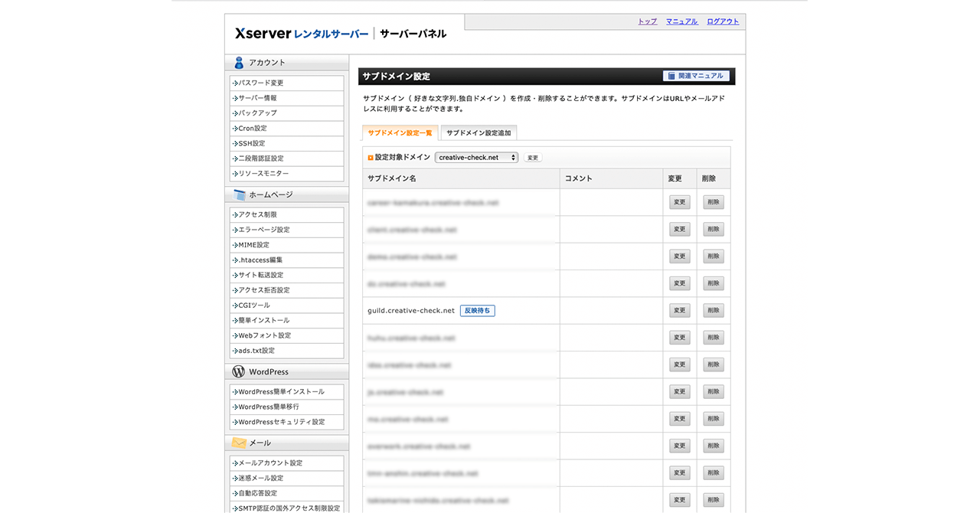Screen dimensions: 980x513
Task: Go to マニュアル link in header
Action: 681,21
